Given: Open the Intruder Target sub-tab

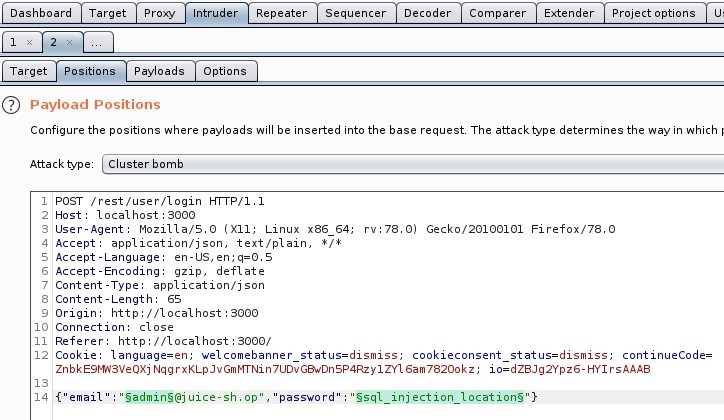Looking at the screenshot, I should 29,71.
